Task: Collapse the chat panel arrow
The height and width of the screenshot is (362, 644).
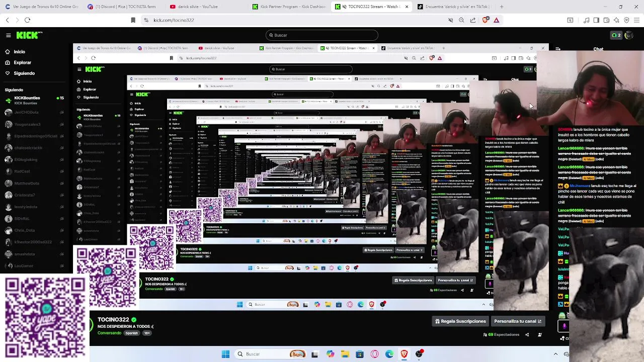Action: coord(558,49)
